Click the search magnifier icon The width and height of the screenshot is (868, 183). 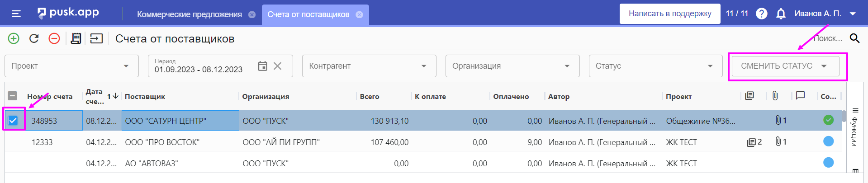tap(854, 38)
